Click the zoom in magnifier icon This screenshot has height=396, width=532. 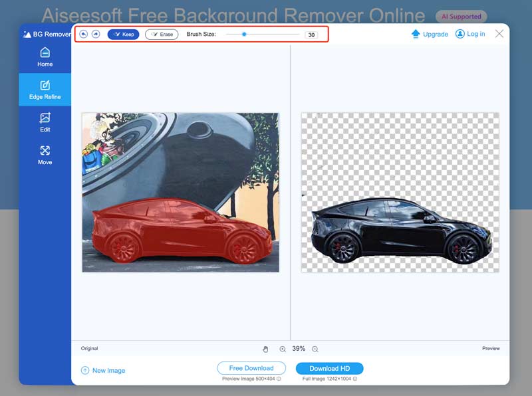tap(282, 349)
